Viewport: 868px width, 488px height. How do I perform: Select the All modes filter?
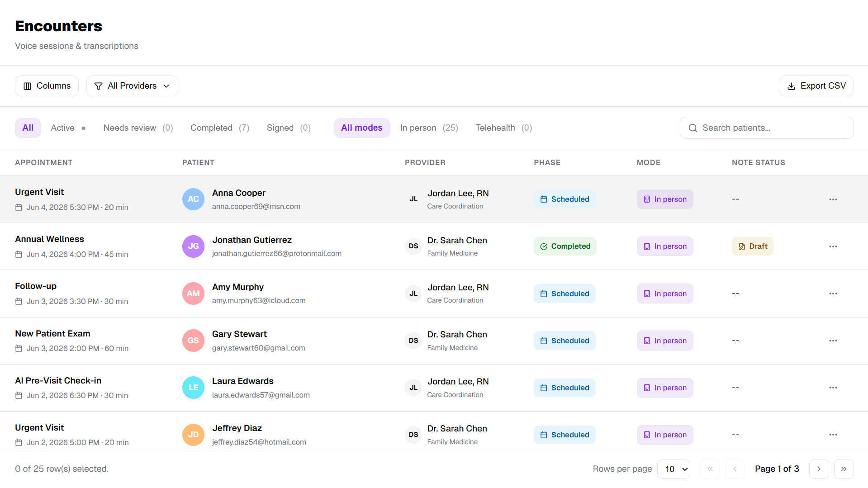pyautogui.click(x=362, y=128)
